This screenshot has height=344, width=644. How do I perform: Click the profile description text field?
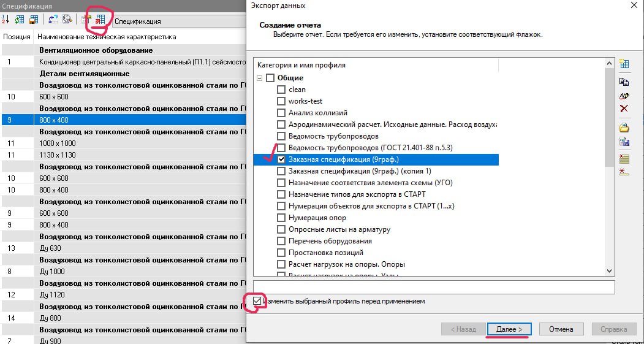click(x=433, y=287)
